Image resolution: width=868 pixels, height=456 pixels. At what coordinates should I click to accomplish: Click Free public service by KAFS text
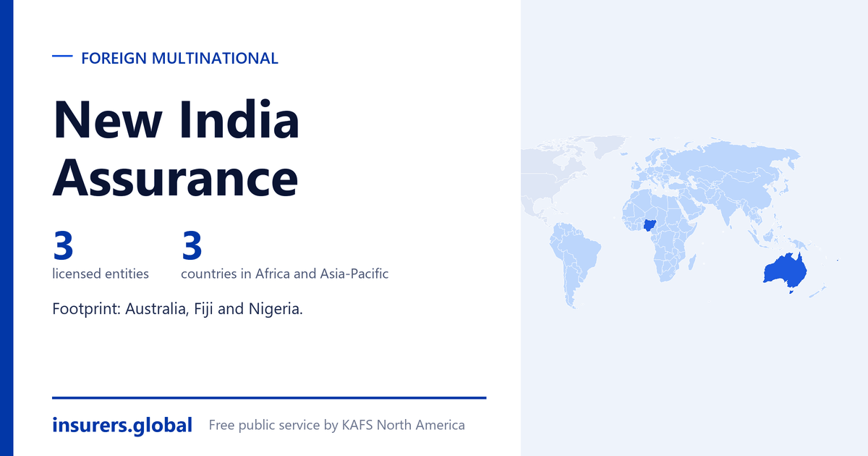click(x=336, y=425)
